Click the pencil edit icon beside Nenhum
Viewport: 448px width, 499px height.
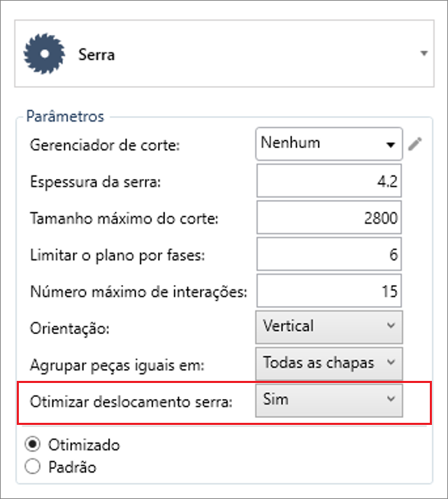[x=415, y=144]
